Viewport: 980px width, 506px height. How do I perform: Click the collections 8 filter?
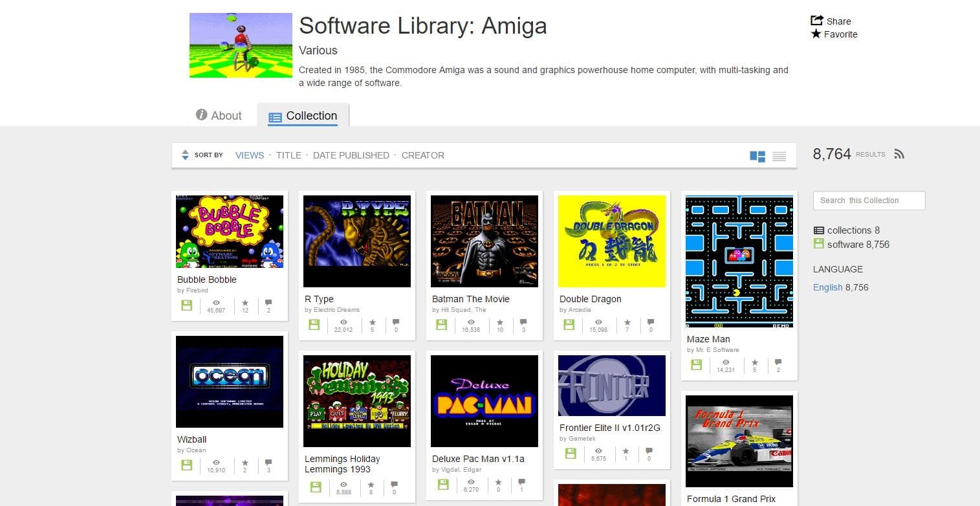click(847, 230)
